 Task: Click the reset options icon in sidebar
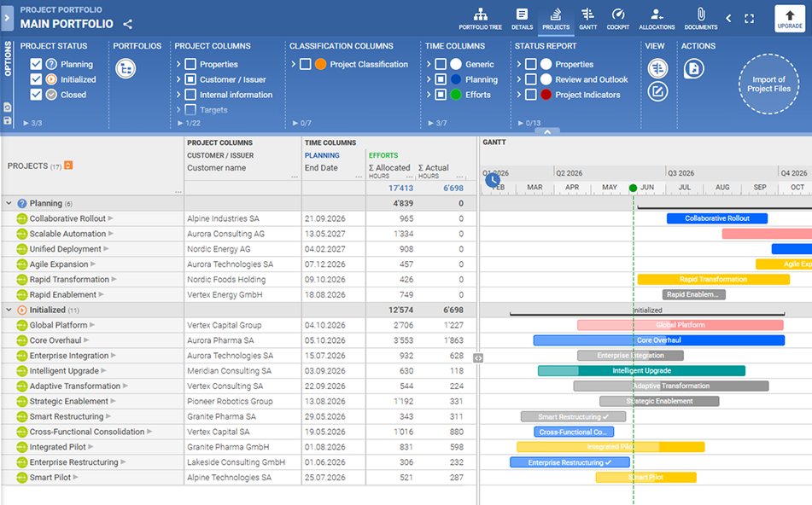[7, 107]
